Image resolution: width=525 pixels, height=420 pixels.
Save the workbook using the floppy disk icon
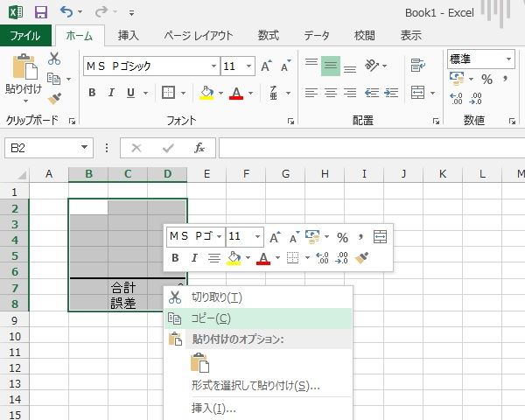[x=41, y=12]
